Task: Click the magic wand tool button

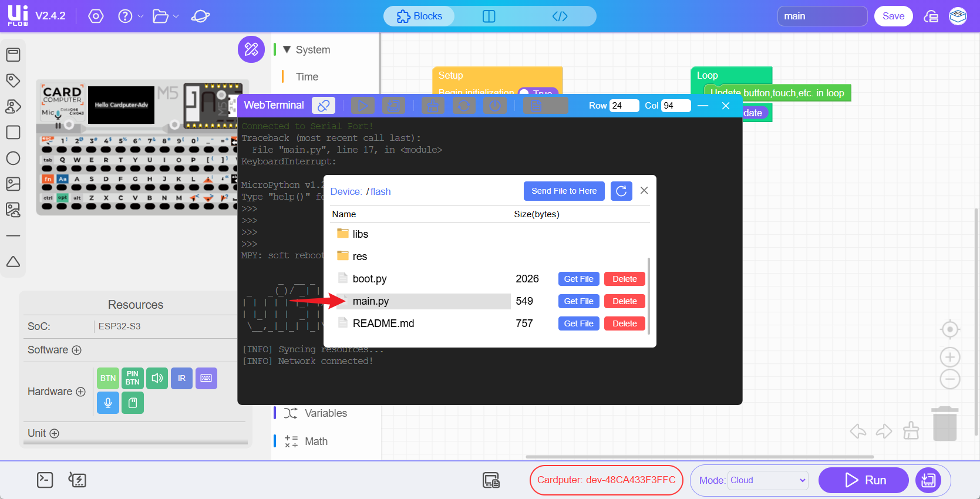Action: [251, 49]
